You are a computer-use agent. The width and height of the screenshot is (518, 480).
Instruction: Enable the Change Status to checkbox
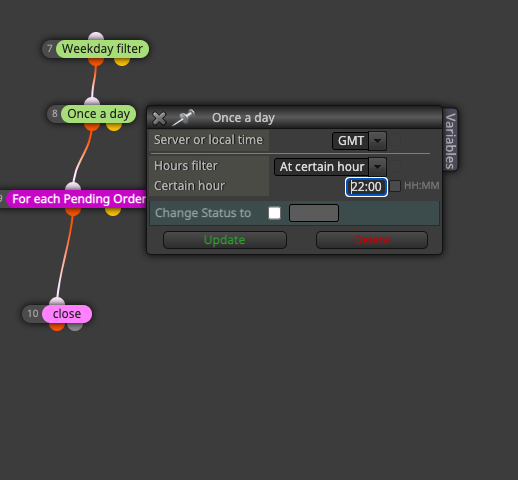(274, 213)
